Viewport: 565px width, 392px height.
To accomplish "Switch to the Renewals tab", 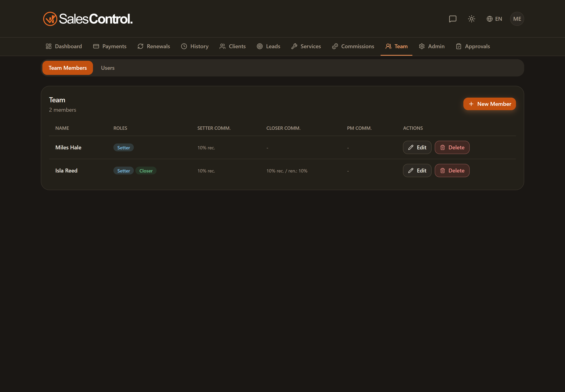I will tap(154, 46).
